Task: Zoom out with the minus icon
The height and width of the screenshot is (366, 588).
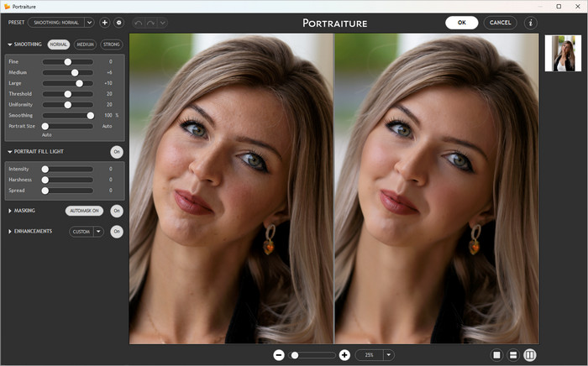Action: pos(279,355)
